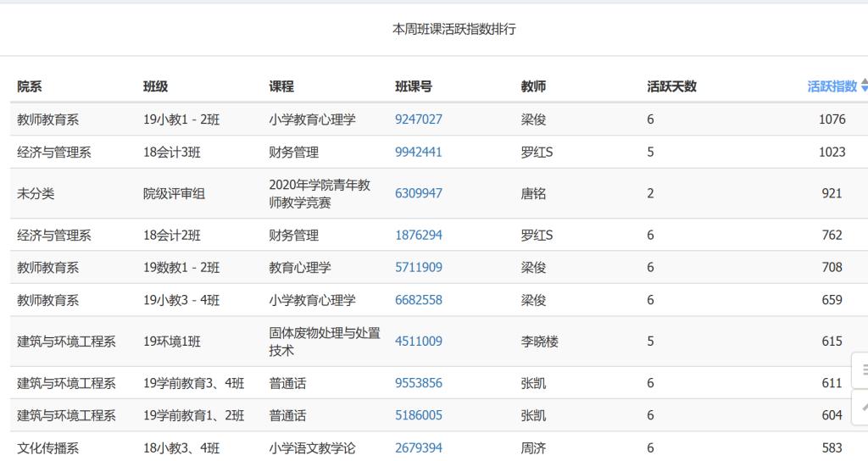Click the back-to-top arrow button

point(863,408)
